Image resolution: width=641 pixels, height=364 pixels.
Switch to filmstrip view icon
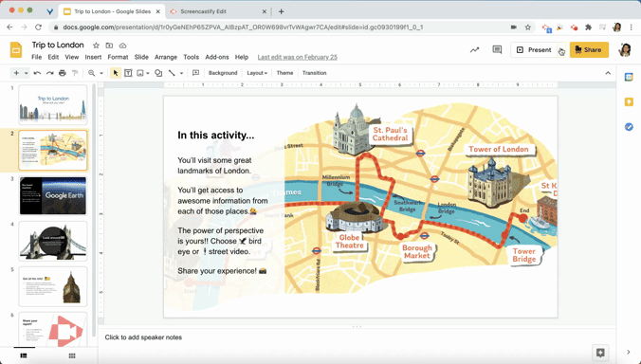pyautogui.click(x=24, y=355)
